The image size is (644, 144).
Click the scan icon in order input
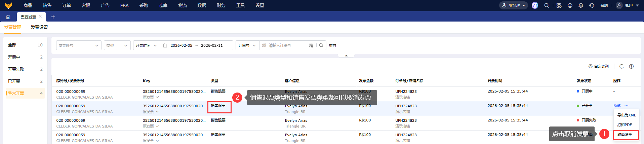(x=264, y=45)
